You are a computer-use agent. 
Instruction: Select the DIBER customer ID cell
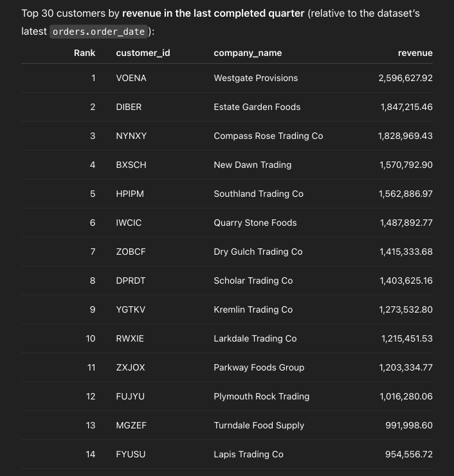(129, 107)
